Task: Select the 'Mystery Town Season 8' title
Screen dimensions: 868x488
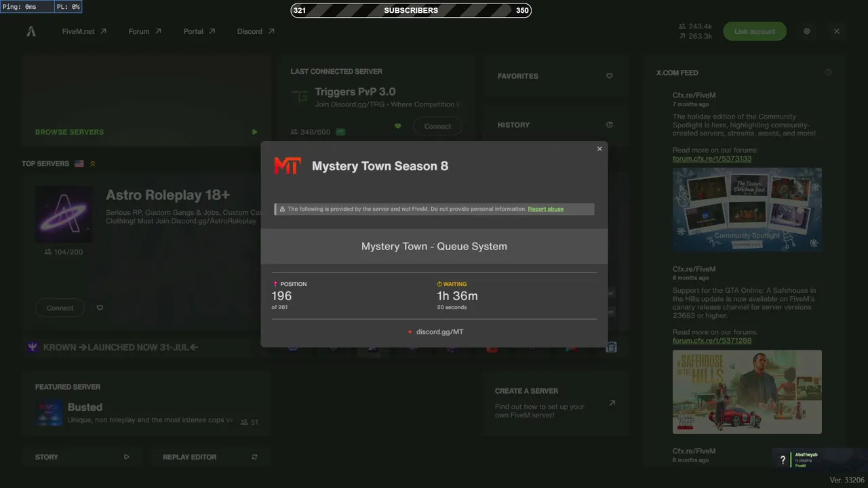Action: click(x=380, y=166)
